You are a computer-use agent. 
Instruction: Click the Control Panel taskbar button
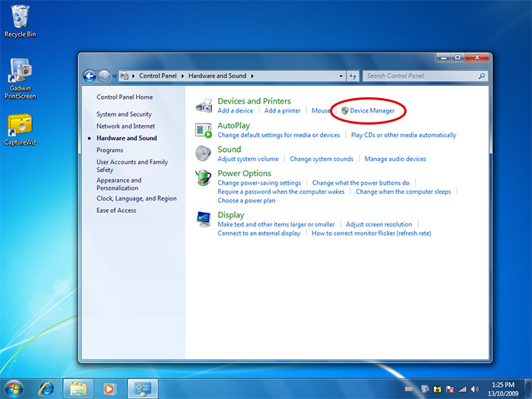click(x=143, y=389)
